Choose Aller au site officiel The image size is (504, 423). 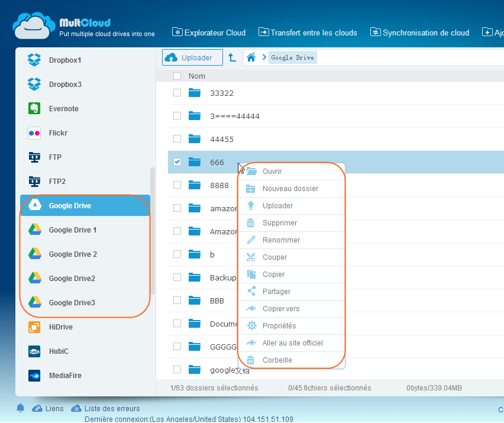[291, 343]
